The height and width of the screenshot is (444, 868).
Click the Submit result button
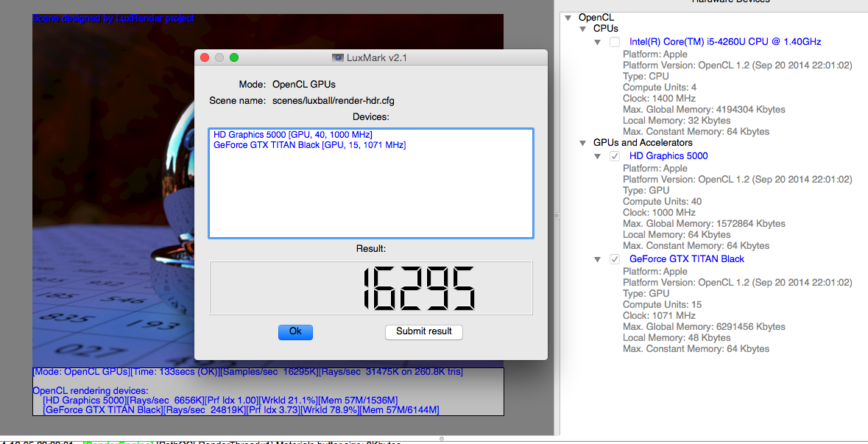click(423, 331)
